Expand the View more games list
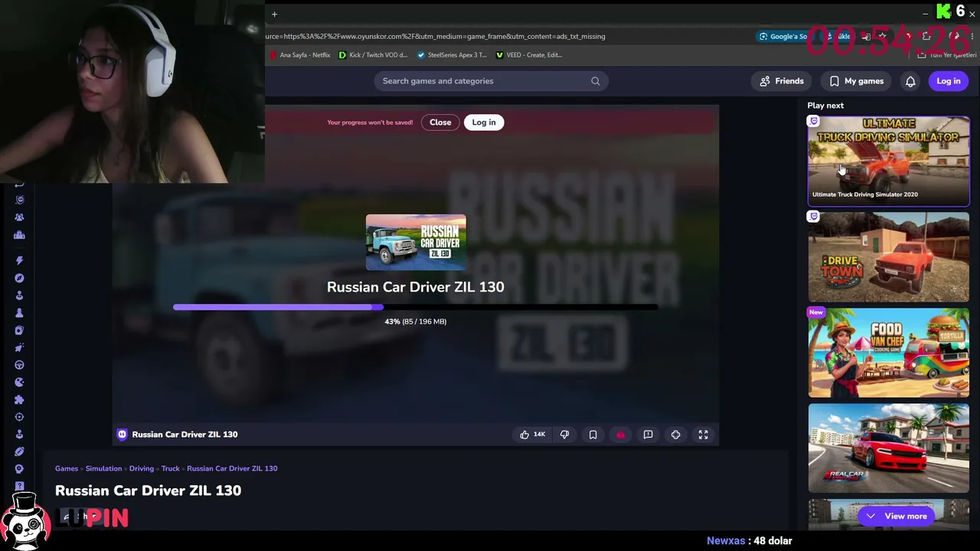980x551 pixels. pyautogui.click(x=896, y=516)
